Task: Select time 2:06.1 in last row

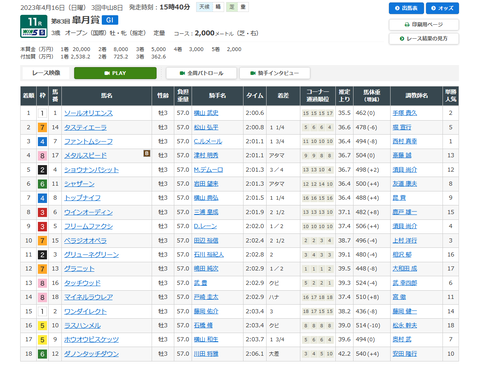Action: click(255, 354)
